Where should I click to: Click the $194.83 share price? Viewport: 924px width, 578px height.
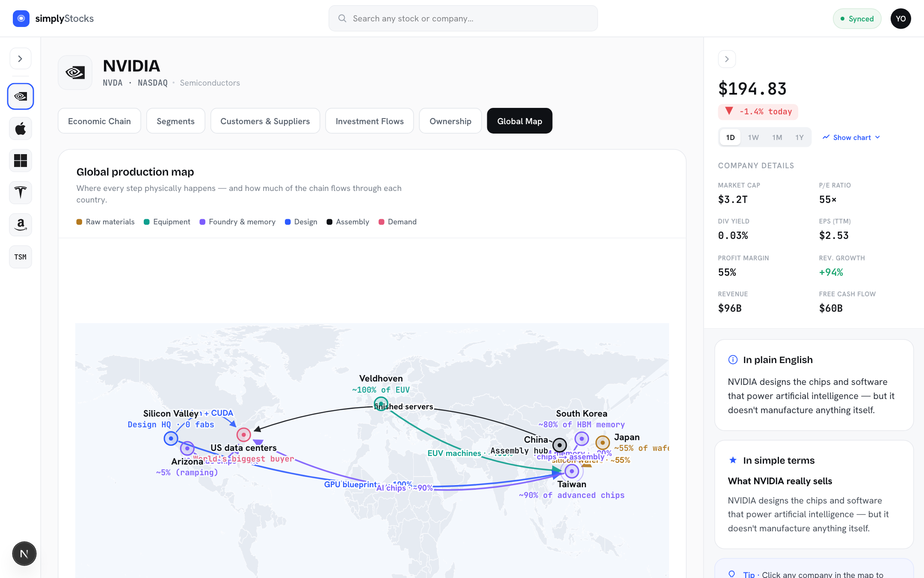pyautogui.click(x=752, y=89)
